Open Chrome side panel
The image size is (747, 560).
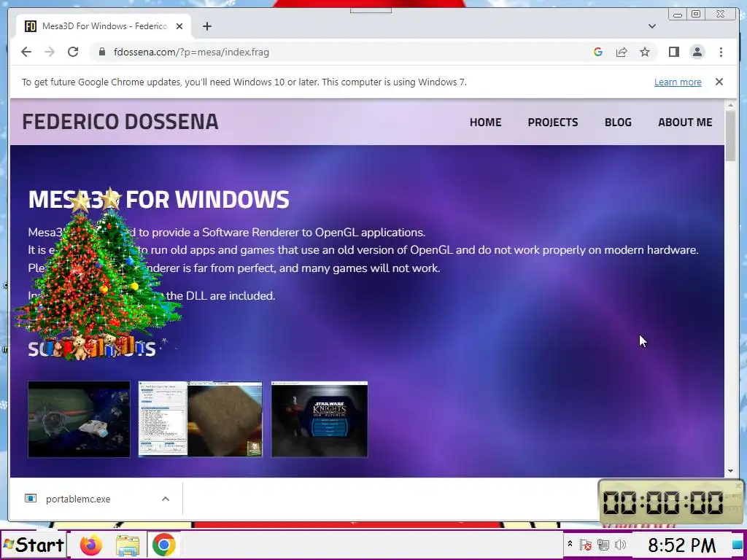coord(673,52)
